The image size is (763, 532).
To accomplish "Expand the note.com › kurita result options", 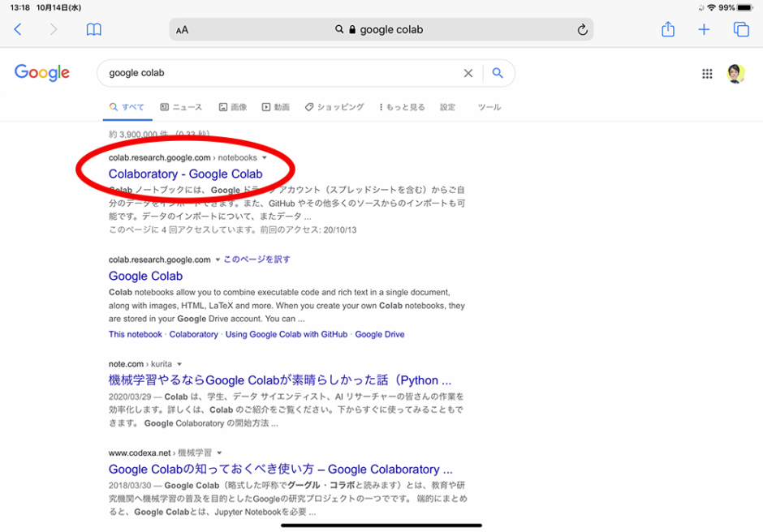I will (179, 364).
